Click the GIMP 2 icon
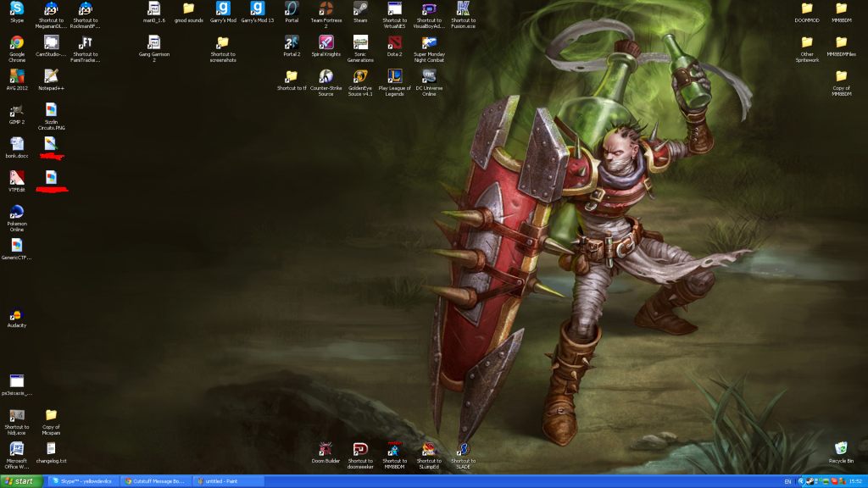 pyautogui.click(x=17, y=111)
